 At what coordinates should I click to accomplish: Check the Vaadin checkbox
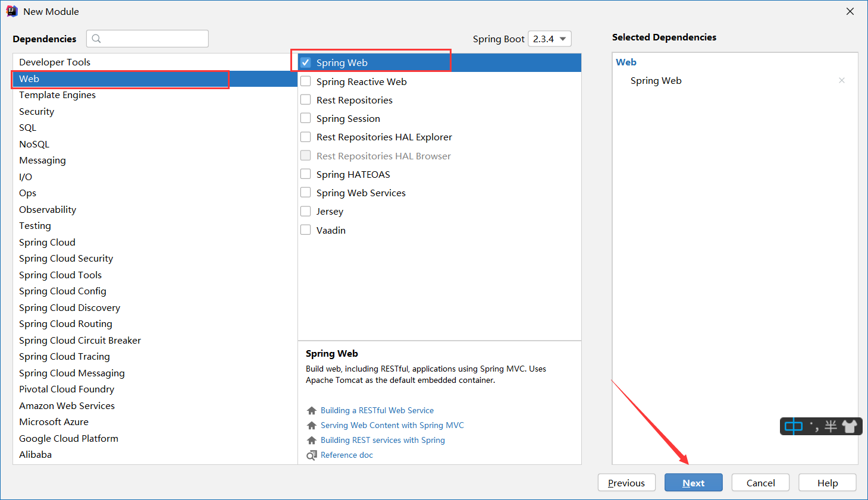[x=306, y=230]
